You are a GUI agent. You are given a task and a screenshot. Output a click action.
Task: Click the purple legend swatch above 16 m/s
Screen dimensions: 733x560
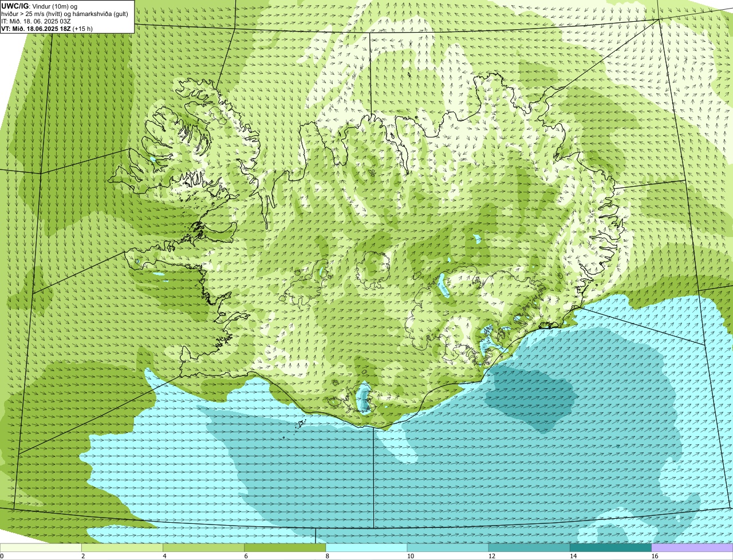point(692,547)
